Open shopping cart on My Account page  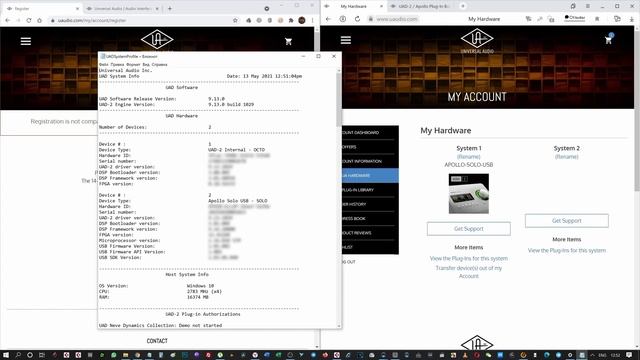(608, 40)
